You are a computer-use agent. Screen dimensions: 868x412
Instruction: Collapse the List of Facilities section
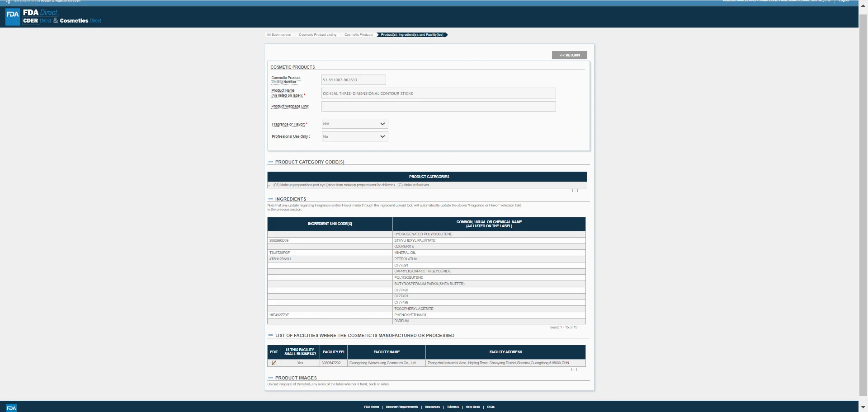[x=270, y=335]
